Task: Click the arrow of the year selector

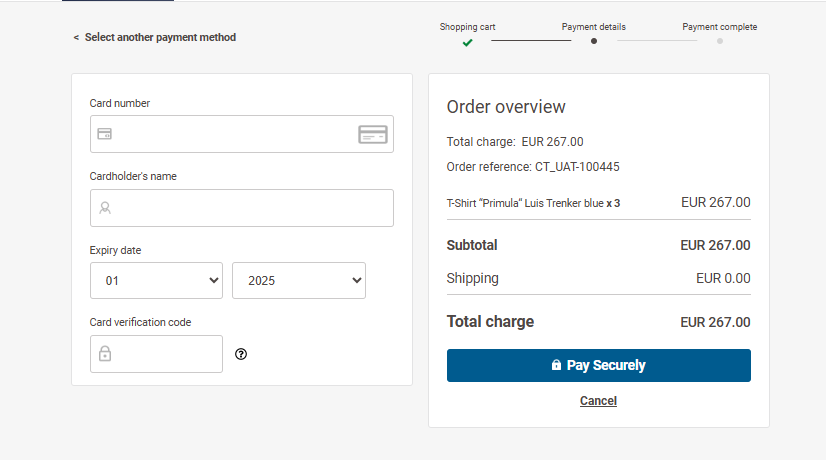Action: (357, 280)
